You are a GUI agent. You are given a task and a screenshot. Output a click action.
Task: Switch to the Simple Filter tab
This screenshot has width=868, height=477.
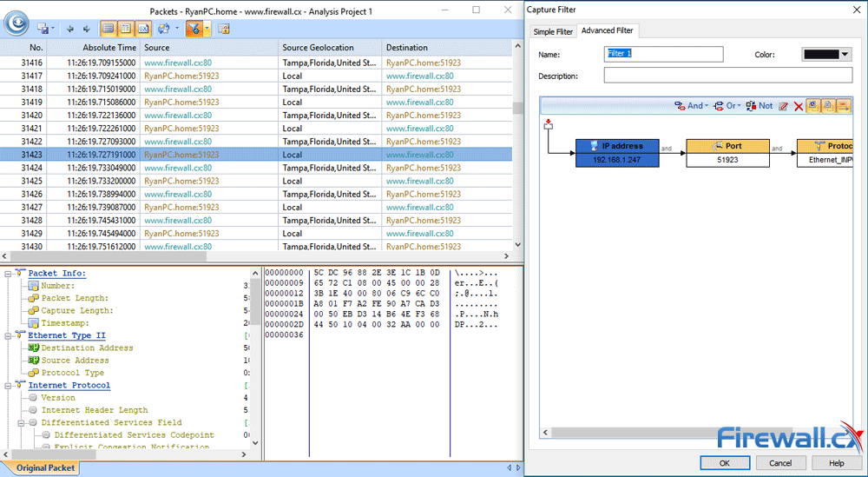(552, 31)
